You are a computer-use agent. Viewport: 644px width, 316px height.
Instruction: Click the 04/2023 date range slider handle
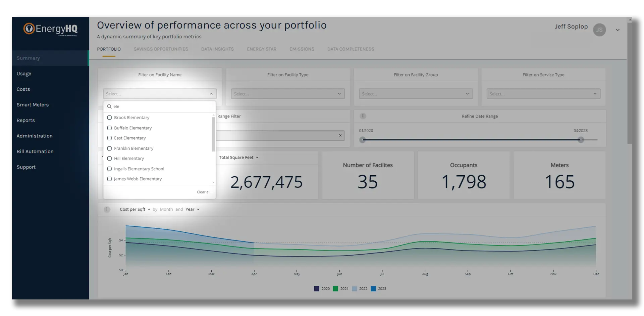[581, 140]
